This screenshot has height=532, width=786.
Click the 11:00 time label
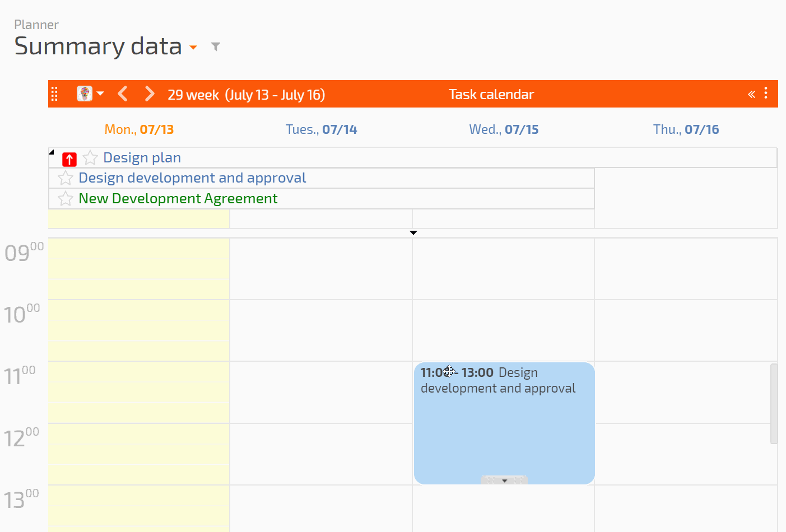[20, 376]
